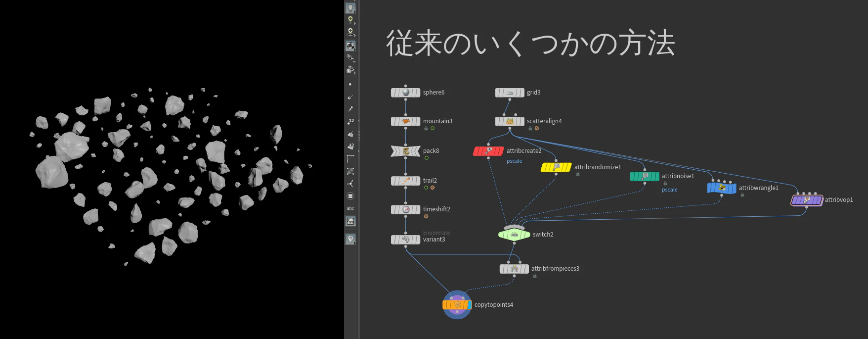Click the attribvop1 node name label

(x=839, y=200)
